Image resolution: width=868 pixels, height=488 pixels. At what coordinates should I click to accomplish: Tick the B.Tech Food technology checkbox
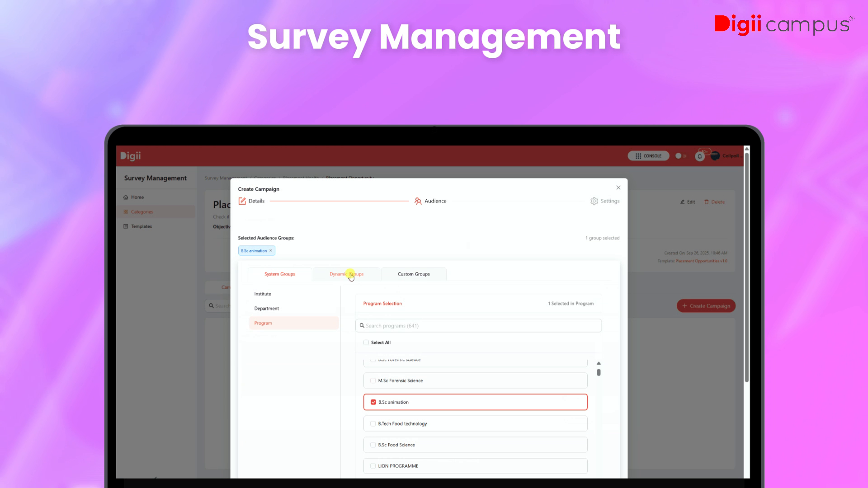(373, 424)
